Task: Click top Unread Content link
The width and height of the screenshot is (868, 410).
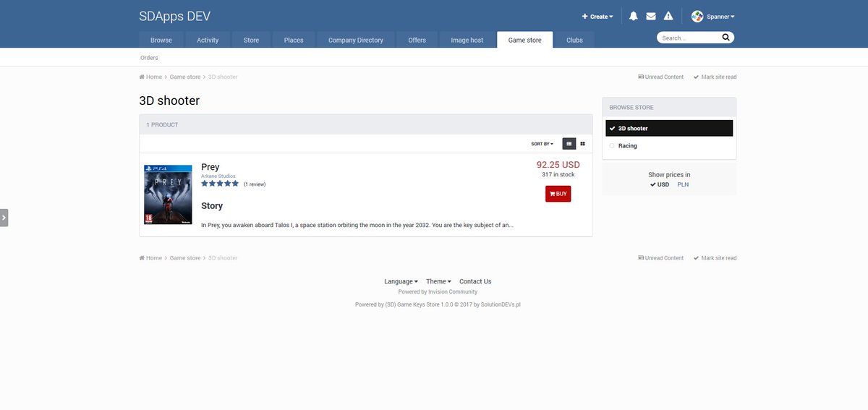Action: point(660,77)
